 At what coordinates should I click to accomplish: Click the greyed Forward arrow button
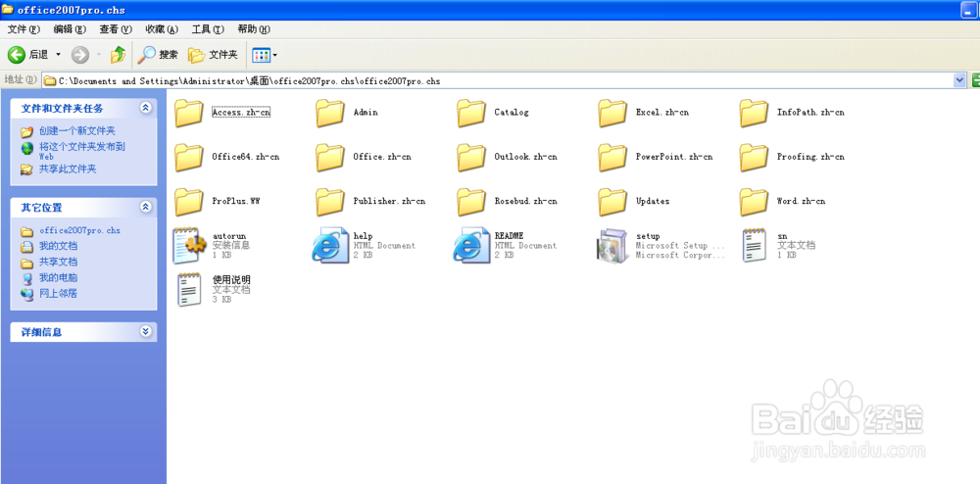pyautogui.click(x=80, y=55)
